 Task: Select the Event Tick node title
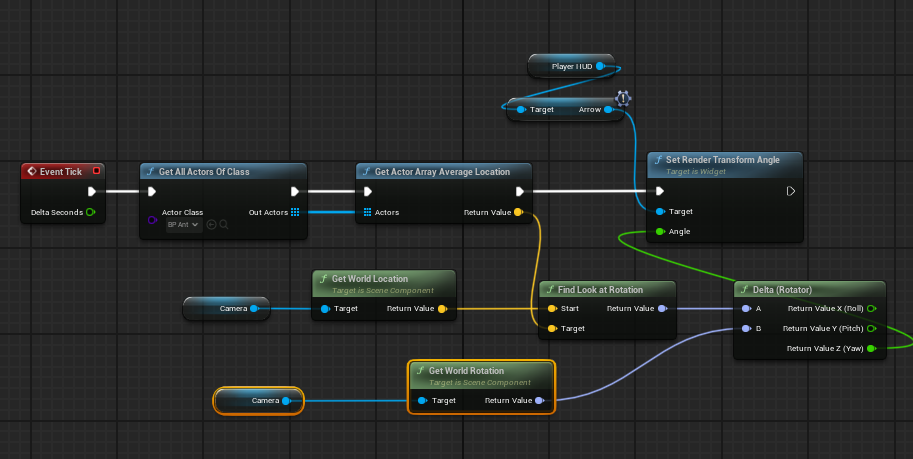(63, 171)
